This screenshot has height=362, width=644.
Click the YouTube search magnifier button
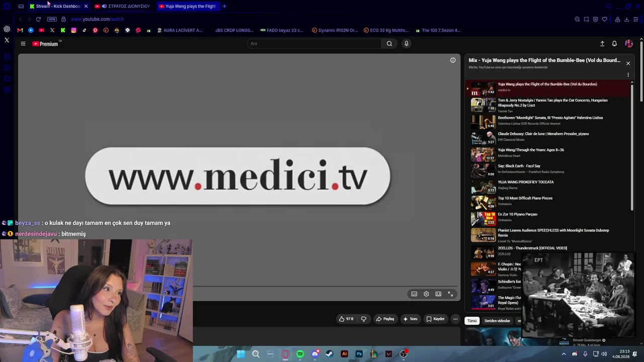click(x=389, y=44)
